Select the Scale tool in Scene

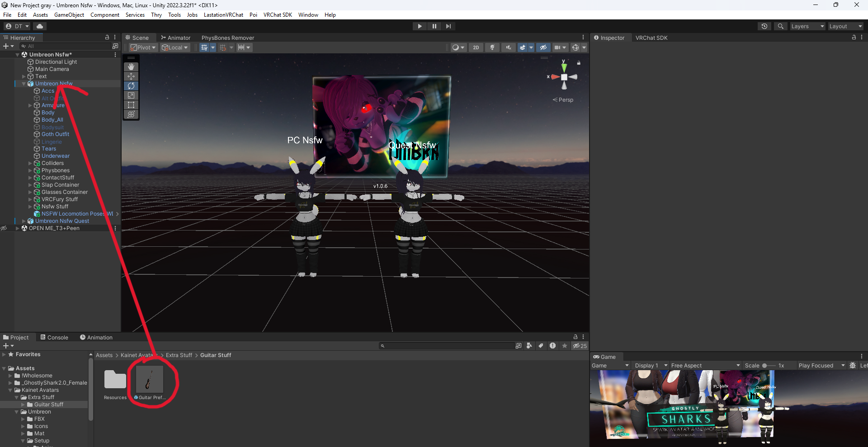(131, 95)
